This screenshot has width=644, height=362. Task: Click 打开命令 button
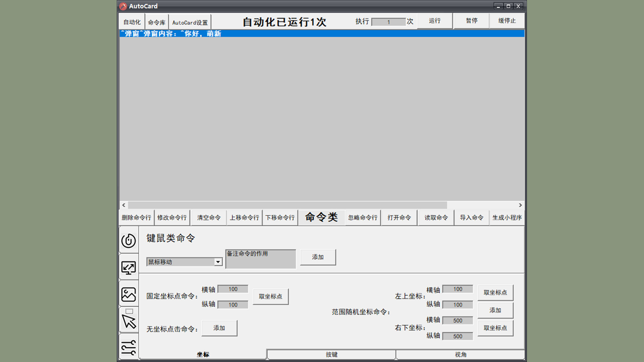coord(399,218)
